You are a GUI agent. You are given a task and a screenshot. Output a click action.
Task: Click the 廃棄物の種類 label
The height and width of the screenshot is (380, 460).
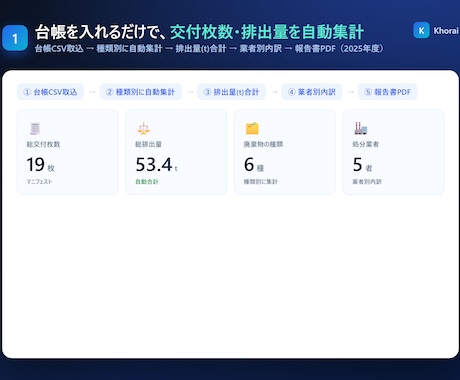tap(263, 144)
